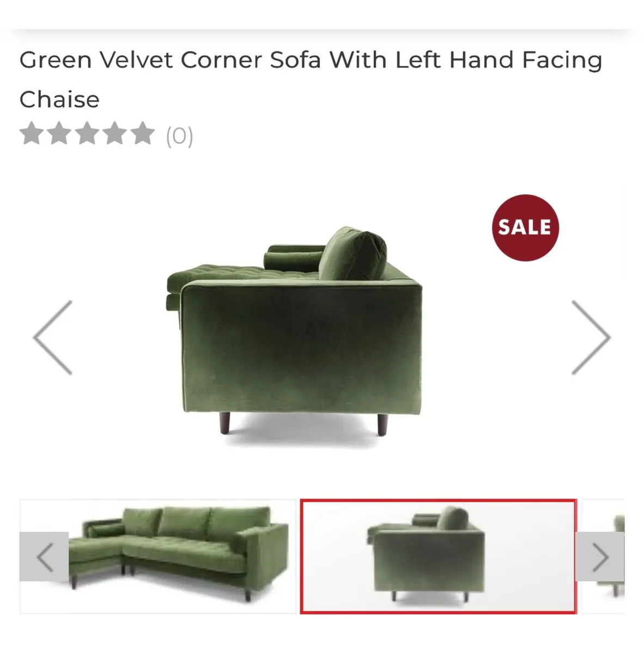Select the highlighted side-view sofa thumbnail

point(438,556)
